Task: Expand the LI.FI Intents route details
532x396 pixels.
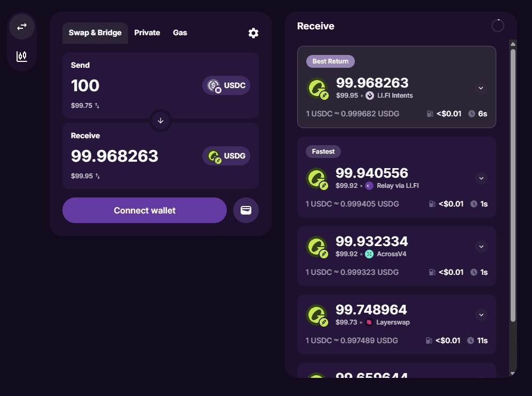Action: pos(481,88)
